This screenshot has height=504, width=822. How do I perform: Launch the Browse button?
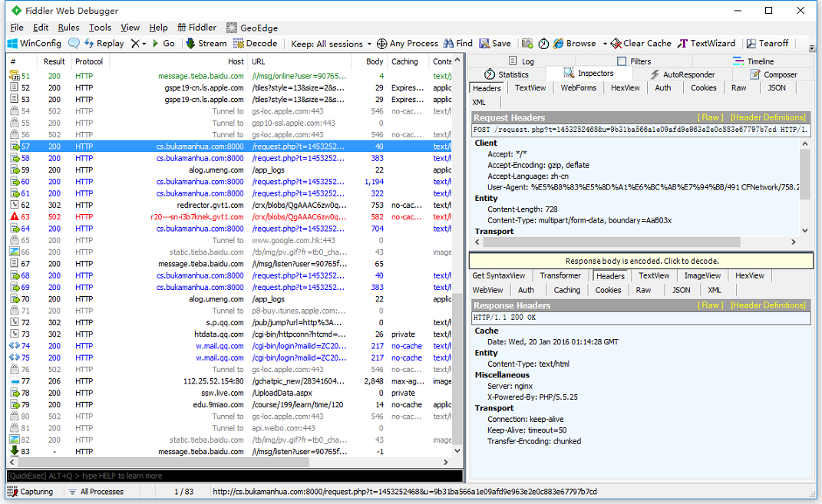click(x=575, y=44)
